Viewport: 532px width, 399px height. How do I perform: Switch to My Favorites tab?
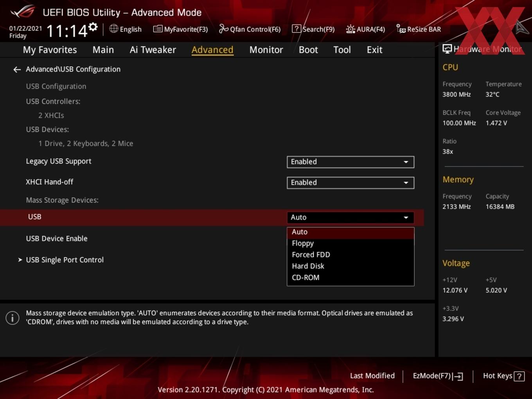tap(50, 50)
